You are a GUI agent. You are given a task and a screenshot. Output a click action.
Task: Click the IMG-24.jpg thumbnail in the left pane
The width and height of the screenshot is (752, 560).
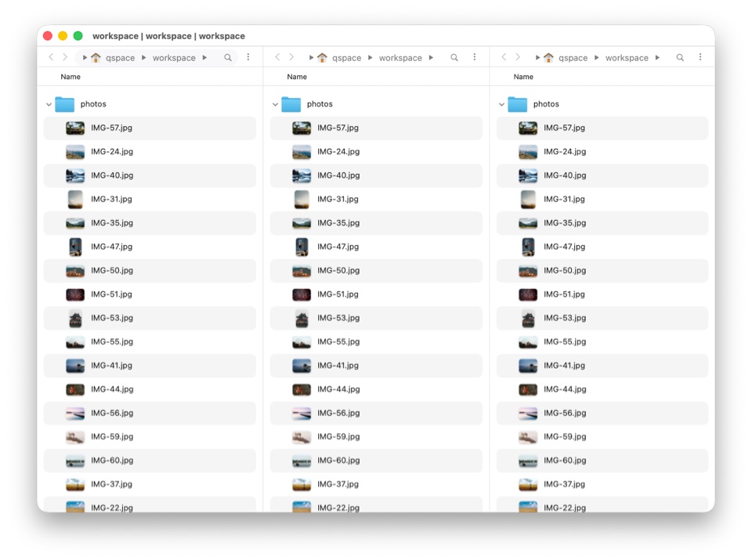(x=75, y=152)
